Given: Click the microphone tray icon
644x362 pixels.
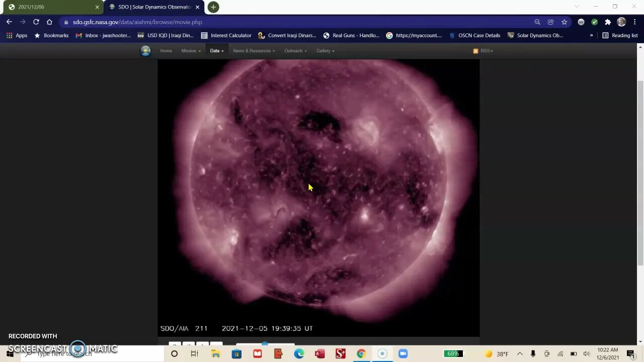Looking at the screenshot, I should (x=533, y=354).
